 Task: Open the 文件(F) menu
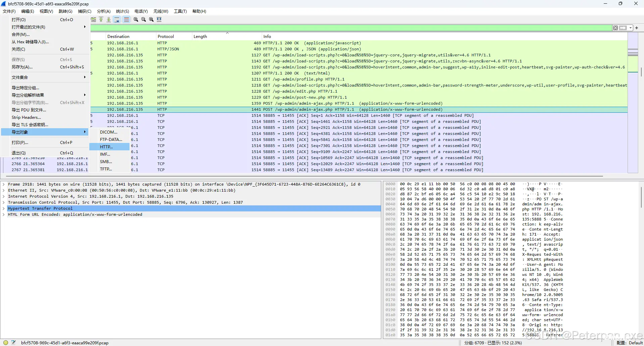[9, 11]
